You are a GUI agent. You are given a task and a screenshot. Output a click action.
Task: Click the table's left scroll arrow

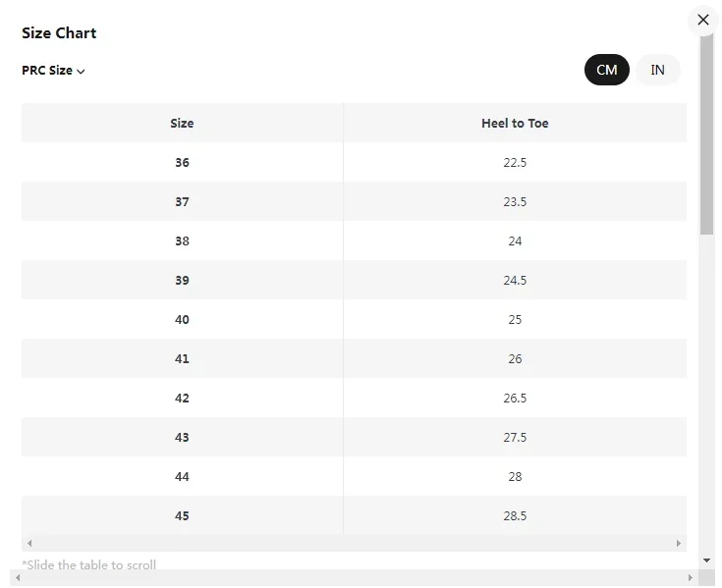coord(29,543)
